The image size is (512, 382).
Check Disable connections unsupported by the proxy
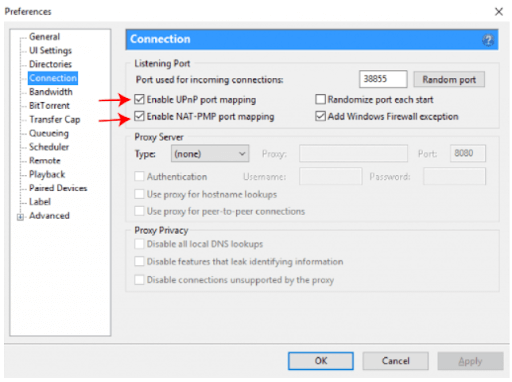click(x=139, y=279)
